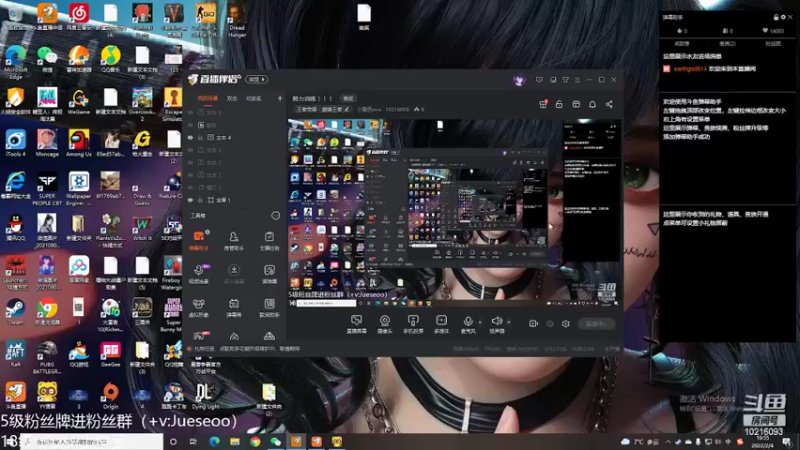This screenshot has height=450, width=800.
Task: Toggle the preview eye icon beside settings gear
Action: [x=549, y=323]
